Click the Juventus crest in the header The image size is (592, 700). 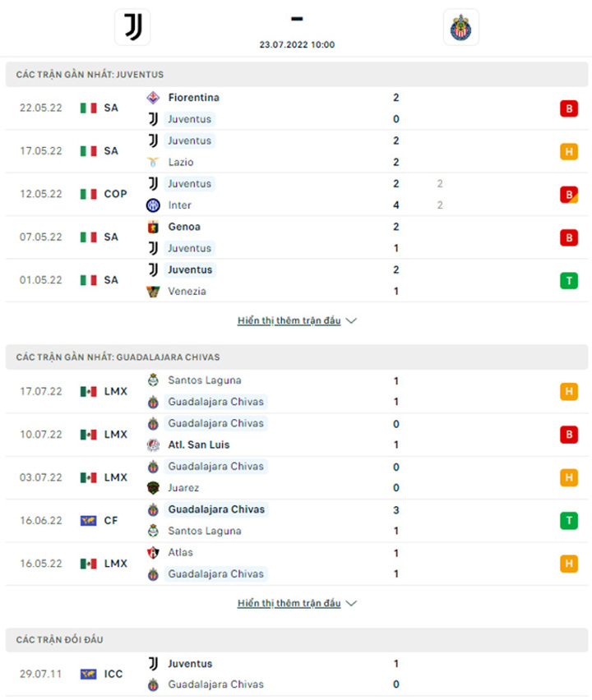pyautogui.click(x=132, y=27)
